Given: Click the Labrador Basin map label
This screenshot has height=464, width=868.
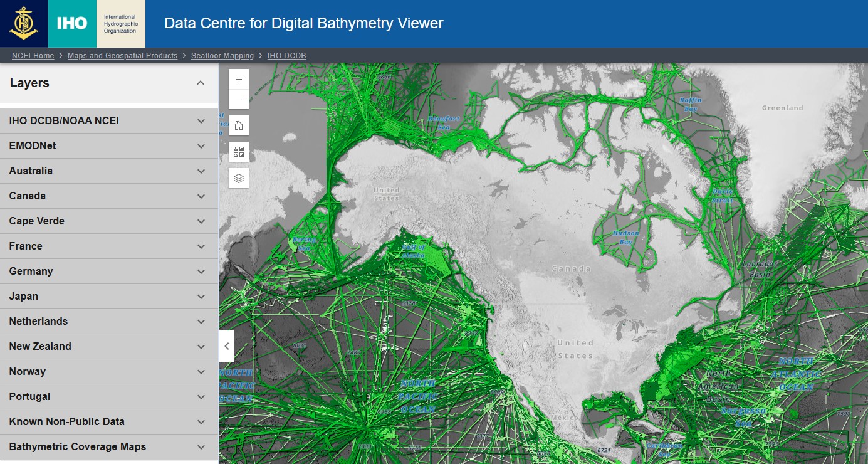Looking at the screenshot, I should click(x=760, y=269).
